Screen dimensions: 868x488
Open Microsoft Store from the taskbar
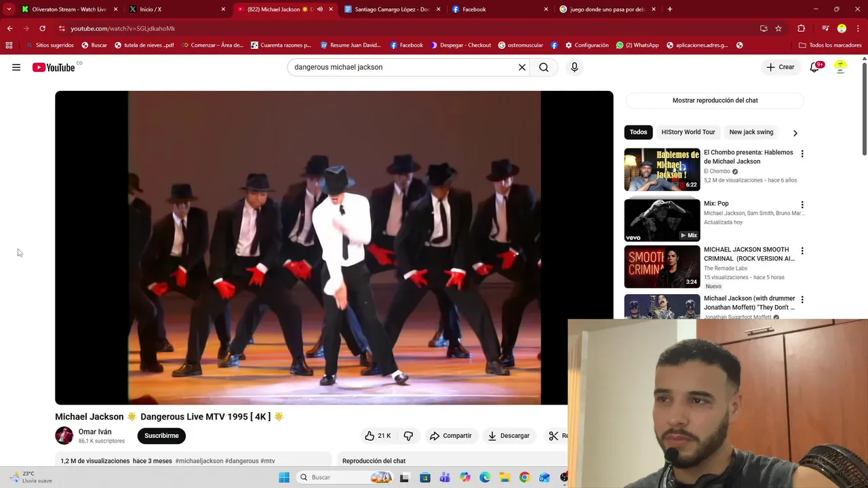(x=425, y=477)
